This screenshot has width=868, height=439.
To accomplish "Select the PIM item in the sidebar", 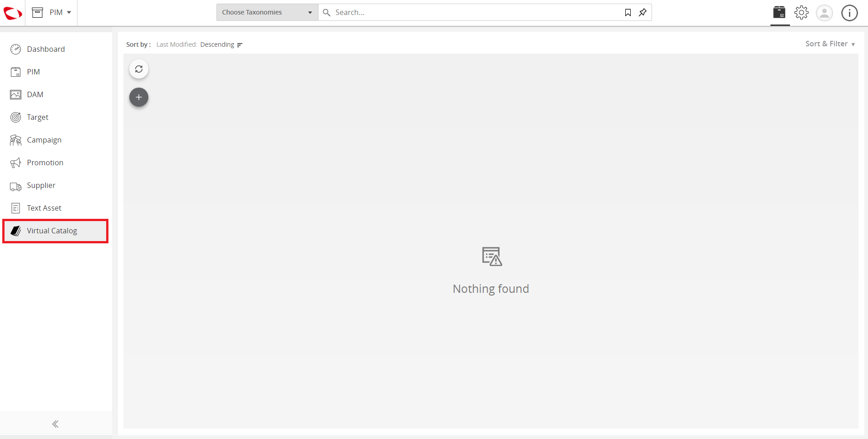I will [56, 72].
